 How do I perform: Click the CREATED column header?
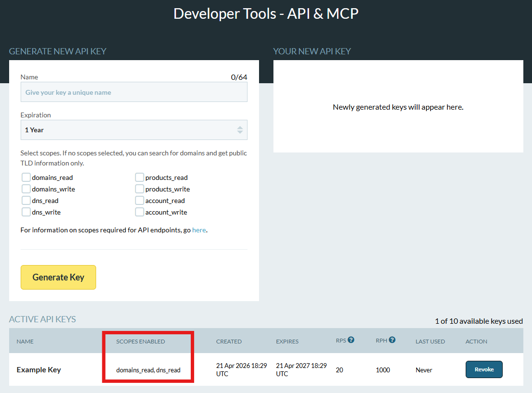[229, 341]
